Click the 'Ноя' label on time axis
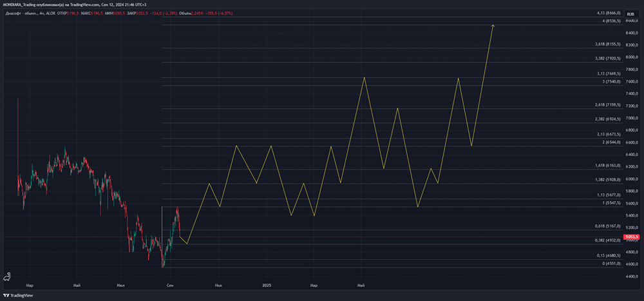The image size is (644, 301). [x=218, y=285]
